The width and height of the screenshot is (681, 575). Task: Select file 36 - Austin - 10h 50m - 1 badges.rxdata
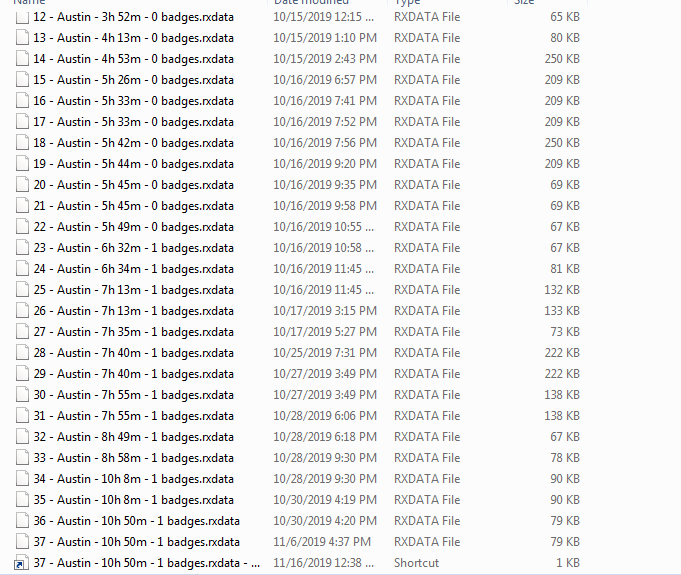tap(136, 521)
